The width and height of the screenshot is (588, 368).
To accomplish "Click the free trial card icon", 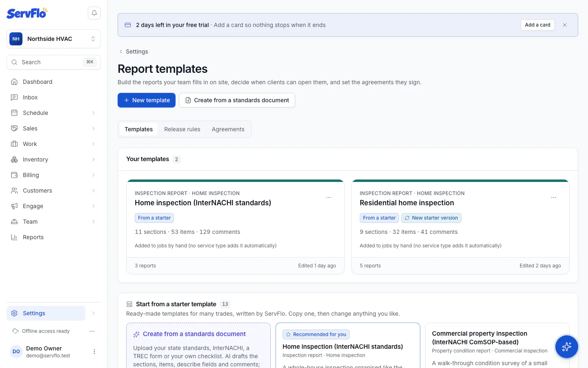I will [128, 25].
